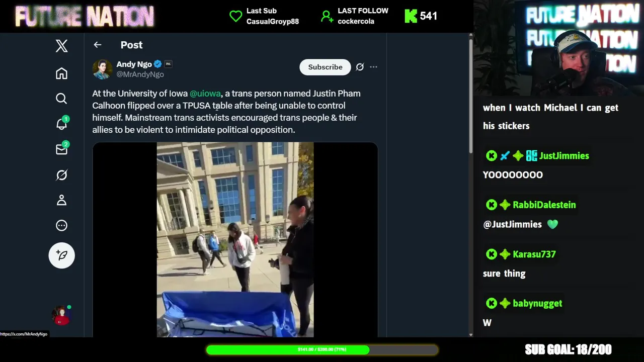Click the Last Follow person-plus icon

pos(327,16)
